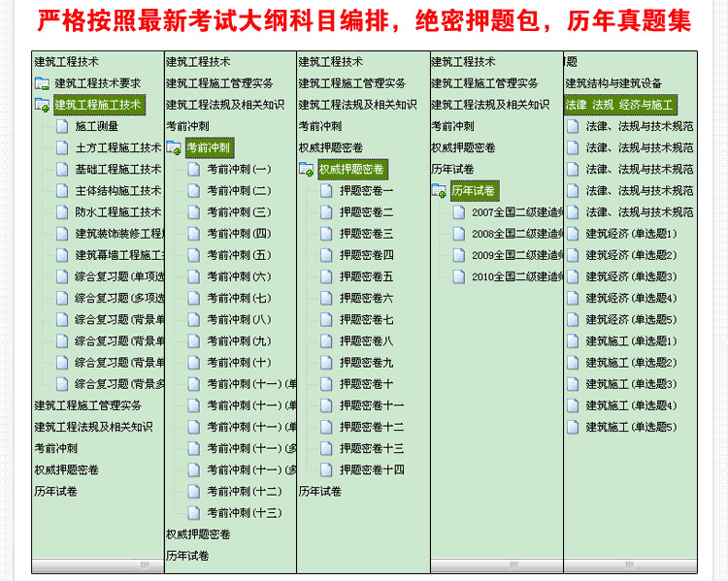Click the scrollbar under the 建筑经济 panel

pyautogui.click(x=631, y=565)
